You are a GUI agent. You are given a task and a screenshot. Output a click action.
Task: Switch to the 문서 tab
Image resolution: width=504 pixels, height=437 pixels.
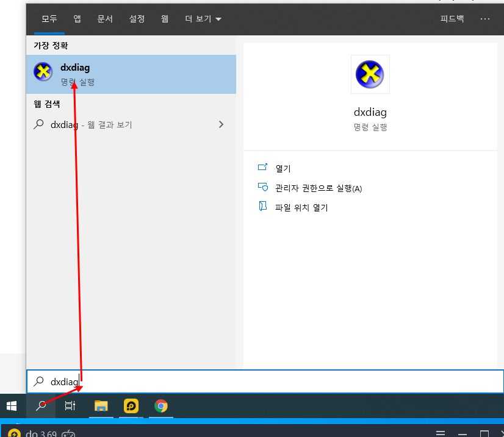(x=105, y=19)
